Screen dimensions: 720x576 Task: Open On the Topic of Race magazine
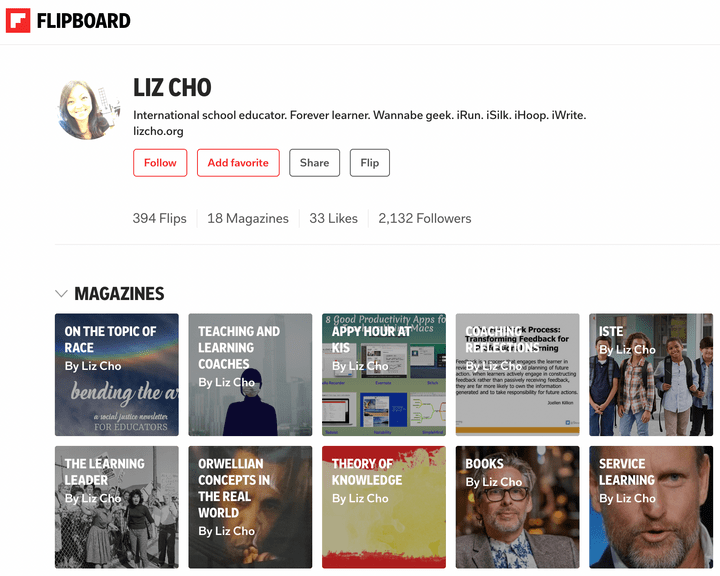(x=117, y=375)
